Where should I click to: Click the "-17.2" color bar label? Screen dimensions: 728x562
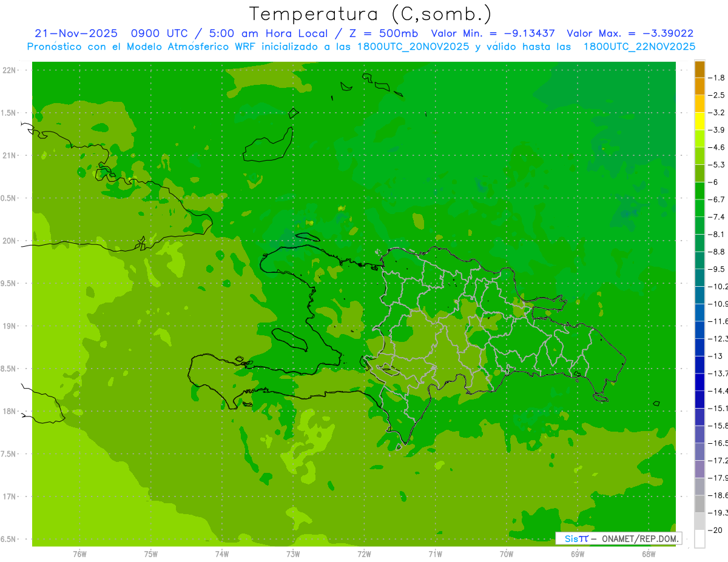coord(718,461)
